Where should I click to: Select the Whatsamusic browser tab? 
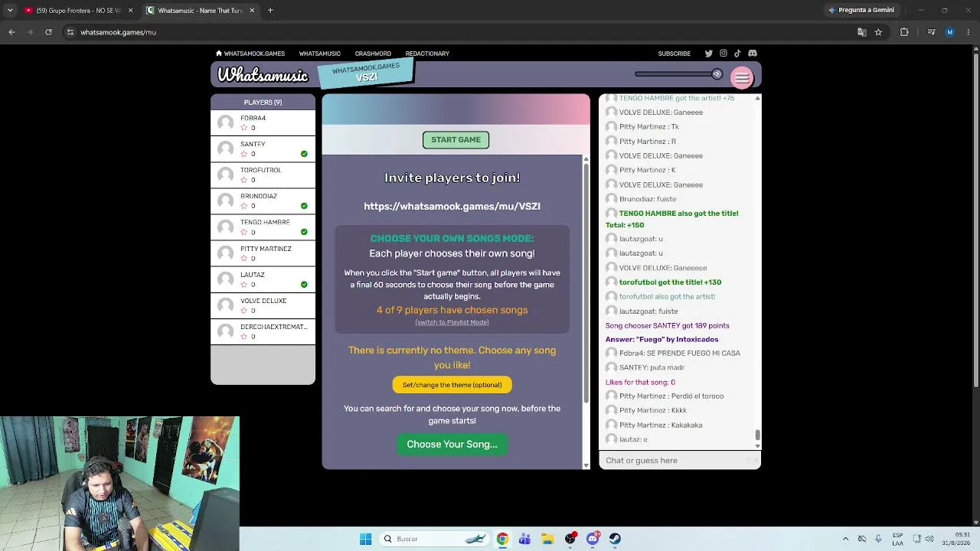201,10
